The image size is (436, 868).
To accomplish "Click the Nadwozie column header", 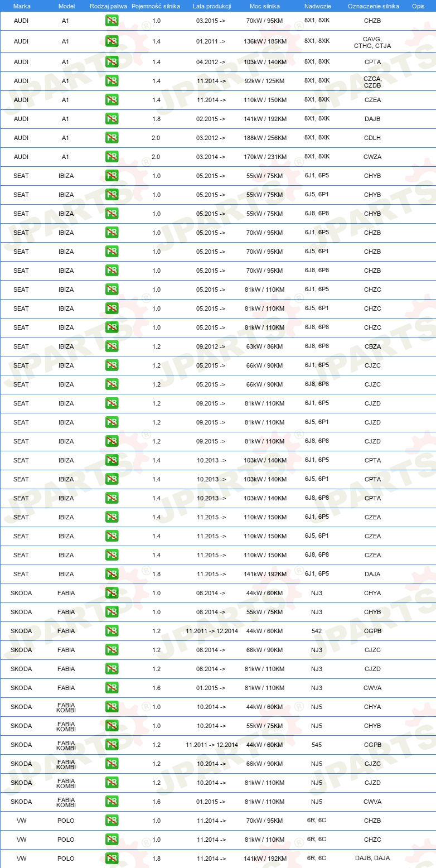I will point(317,6).
